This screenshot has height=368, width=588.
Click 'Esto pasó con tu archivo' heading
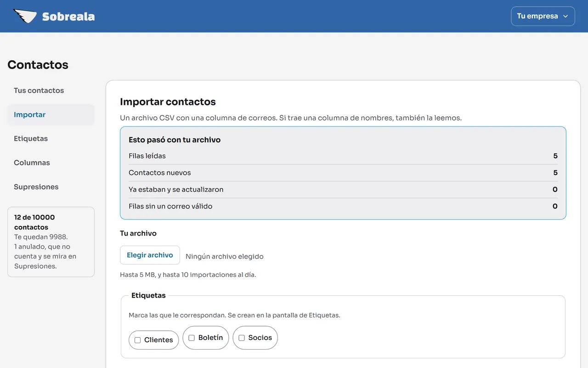(x=175, y=140)
